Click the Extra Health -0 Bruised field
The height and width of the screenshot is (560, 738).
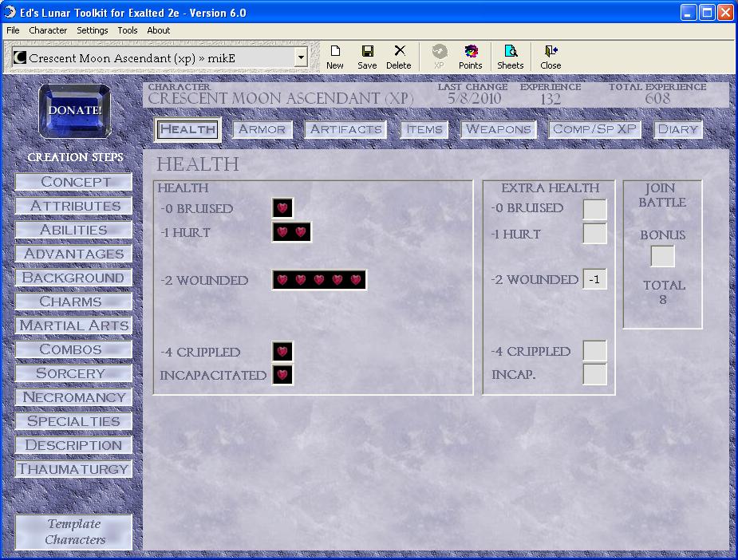point(594,209)
